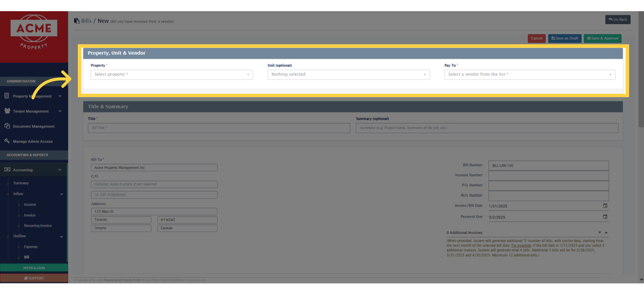Click the Ontario province field
644x294 pixels.
coord(121,228)
